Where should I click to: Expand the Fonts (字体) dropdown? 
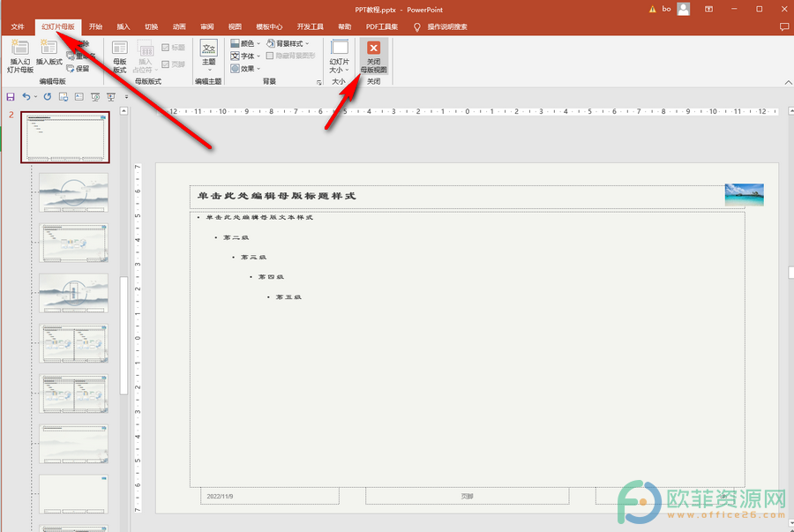pyautogui.click(x=245, y=56)
